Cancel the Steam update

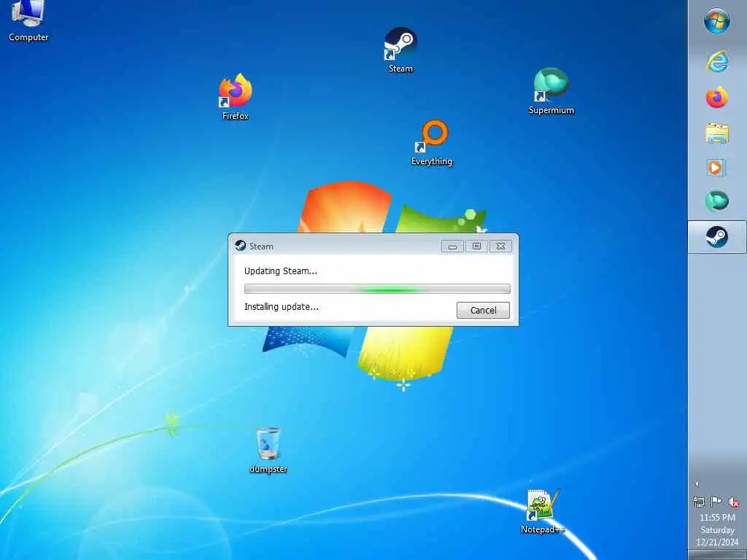click(x=483, y=310)
